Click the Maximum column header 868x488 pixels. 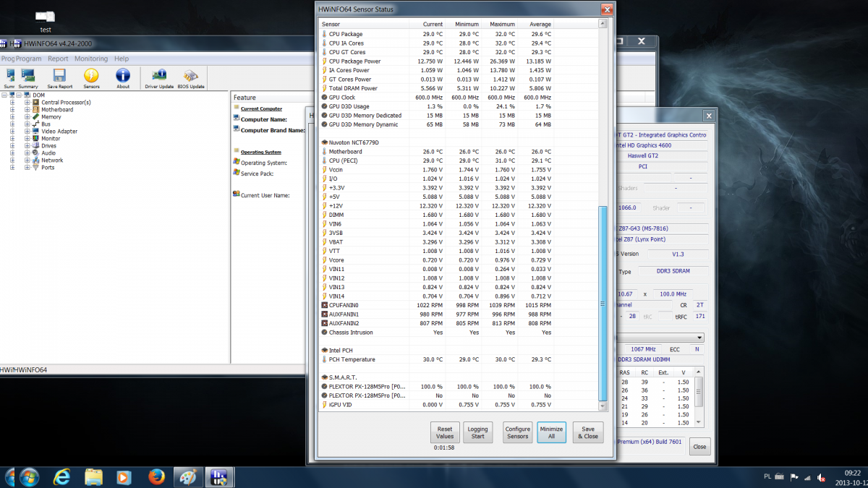[501, 24]
